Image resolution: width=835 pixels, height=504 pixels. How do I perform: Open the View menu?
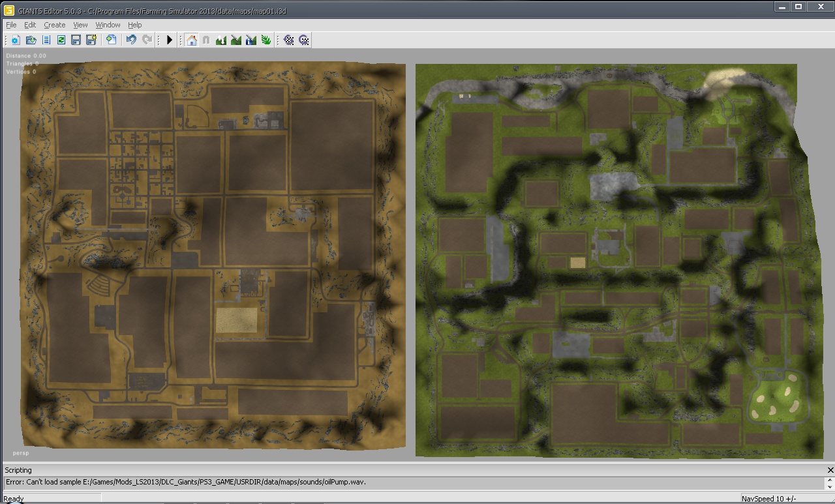point(80,25)
